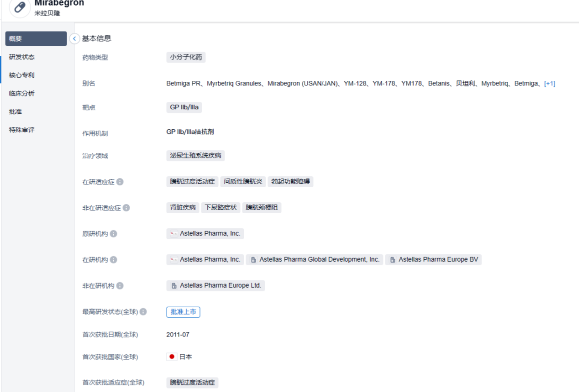Go to 核心专利 in sidebar
This screenshot has width=579, height=392.
pyautogui.click(x=22, y=75)
